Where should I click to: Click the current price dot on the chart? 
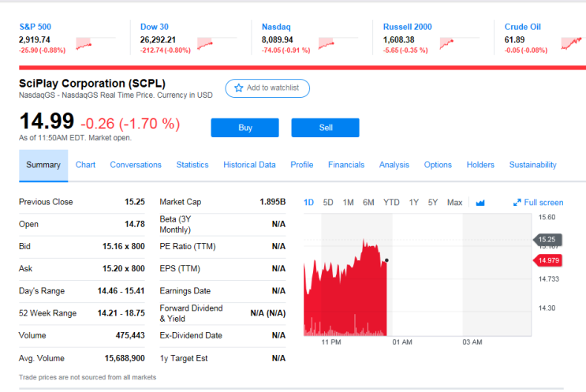tap(386, 260)
